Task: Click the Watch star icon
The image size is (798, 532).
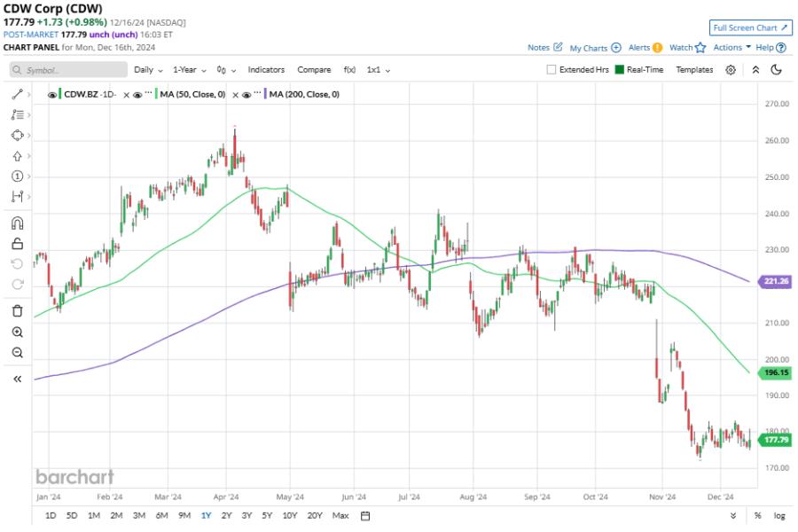Action: 700,47
